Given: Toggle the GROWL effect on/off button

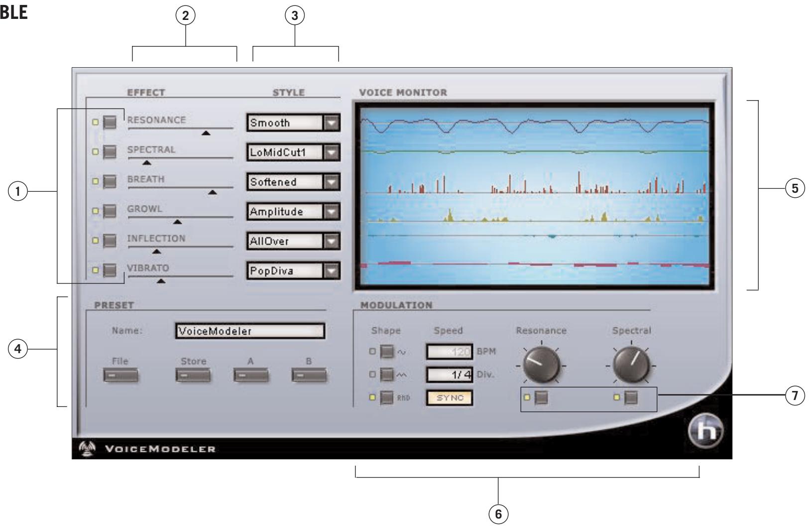Looking at the screenshot, I should [110, 211].
